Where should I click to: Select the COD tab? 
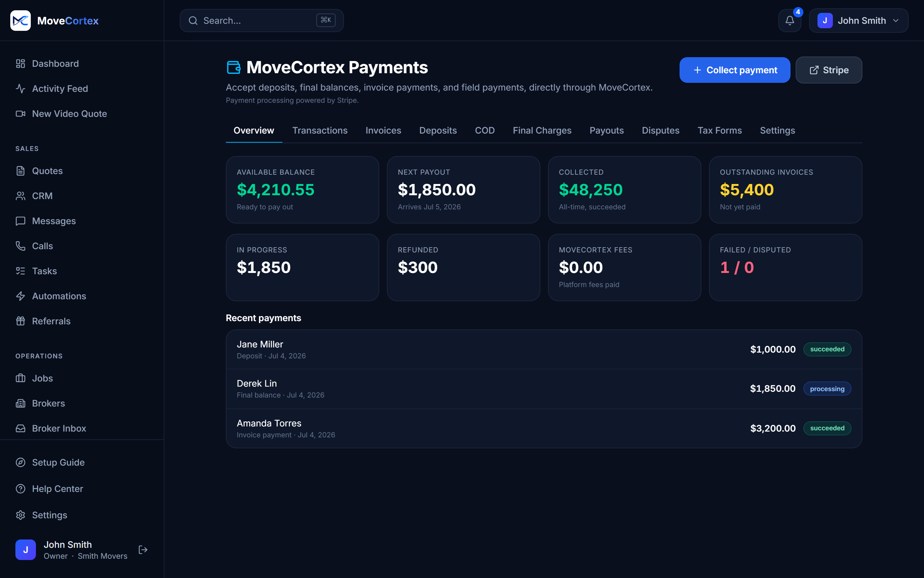pyautogui.click(x=485, y=130)
